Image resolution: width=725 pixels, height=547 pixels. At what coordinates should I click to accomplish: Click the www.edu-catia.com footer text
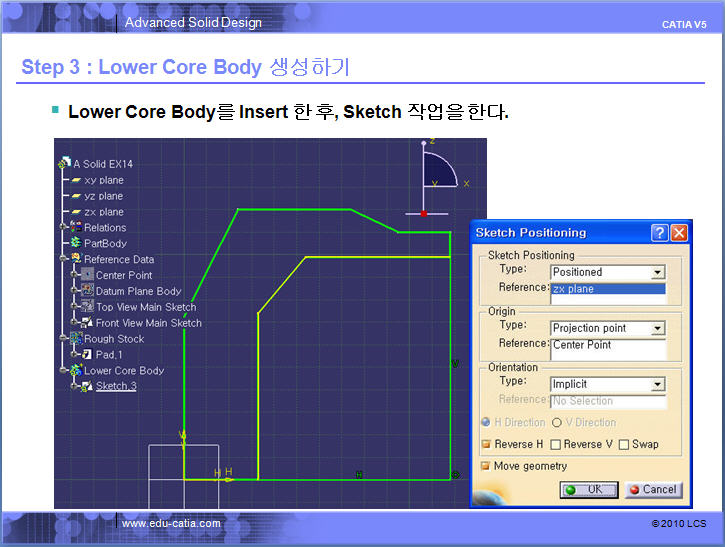click(x=171, y=523)
